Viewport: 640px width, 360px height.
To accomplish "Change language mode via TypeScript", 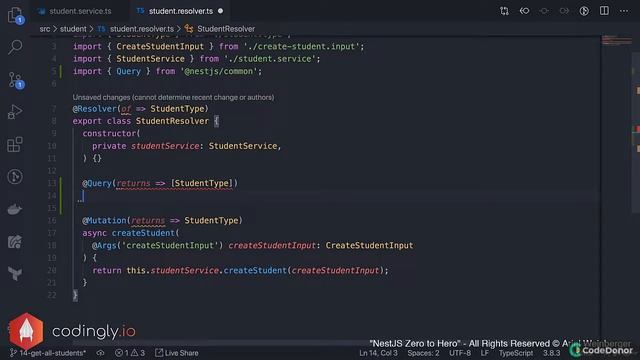I will [x=516, y=353].
